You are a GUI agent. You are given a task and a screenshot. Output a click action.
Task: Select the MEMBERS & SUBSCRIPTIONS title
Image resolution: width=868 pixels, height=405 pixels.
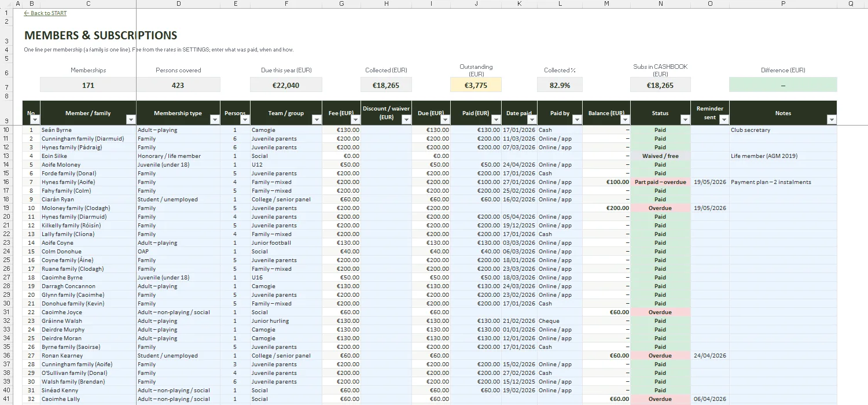(101, 35)
